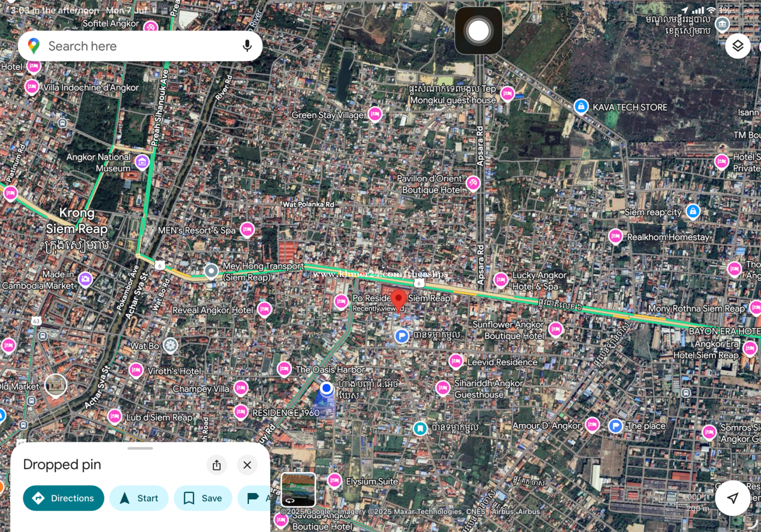The width and height of the screenshot is (761, 532).
Task: Tap the screen recording shutter button
Action: [478, 31]
